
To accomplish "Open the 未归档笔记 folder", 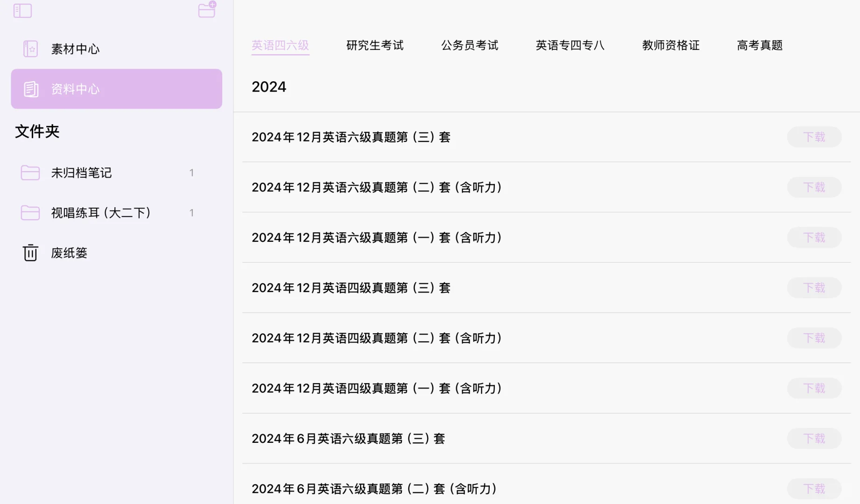I will (x=81, y=173).
